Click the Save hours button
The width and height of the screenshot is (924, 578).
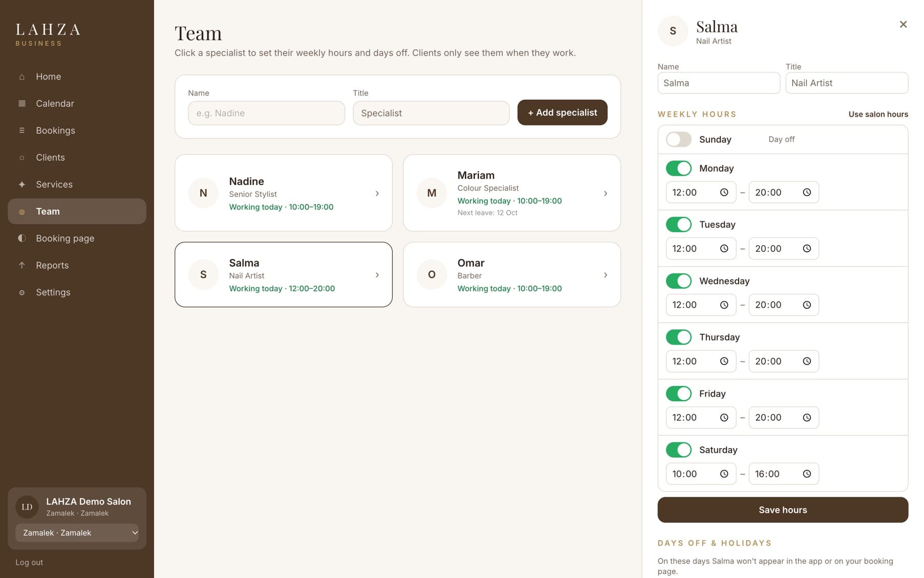point(783,510)
